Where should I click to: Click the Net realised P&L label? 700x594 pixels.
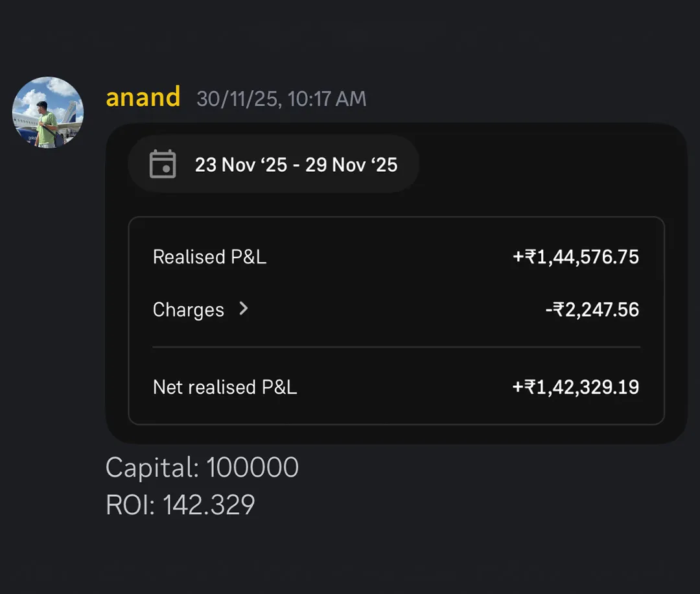tap(224, 387)
